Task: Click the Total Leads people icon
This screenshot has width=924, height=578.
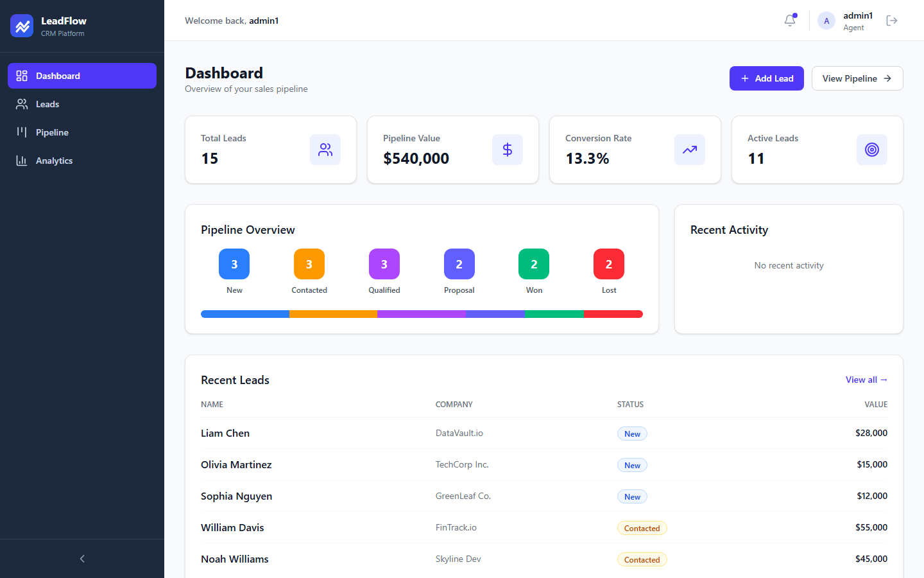Action: (325, 150)
